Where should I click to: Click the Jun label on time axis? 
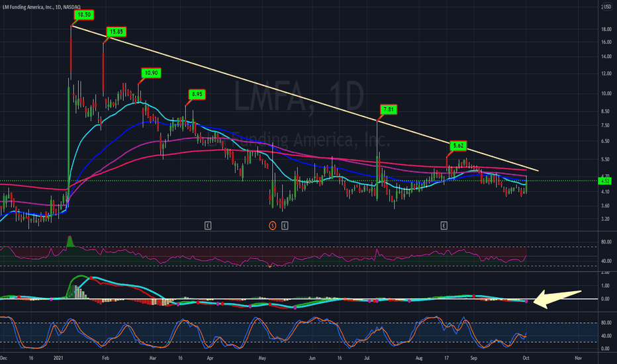[312, 358]
